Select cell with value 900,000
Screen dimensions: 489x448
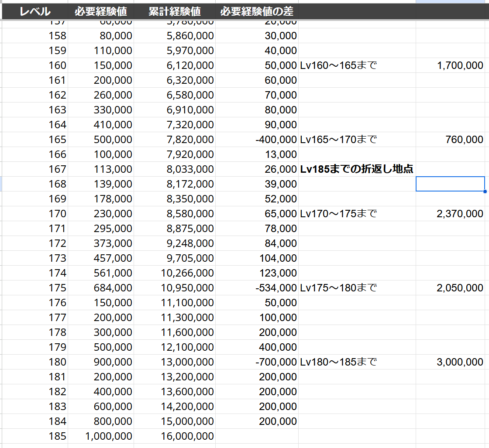tap(101, 362)
